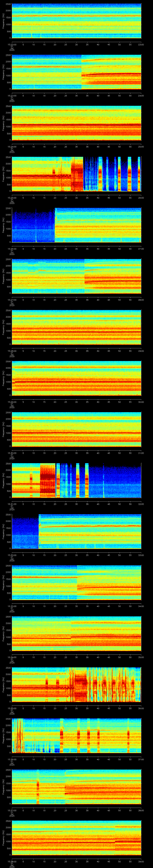Click the 15:30:00 start time label
This screenshot has width=153, height=868.
click(12, 453)
